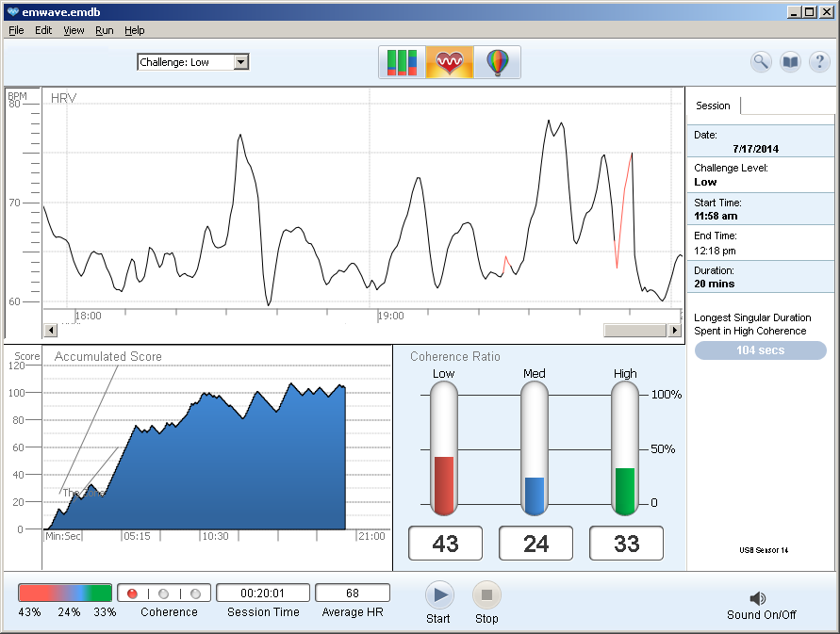Select the Session tab

tap(713, 106)
